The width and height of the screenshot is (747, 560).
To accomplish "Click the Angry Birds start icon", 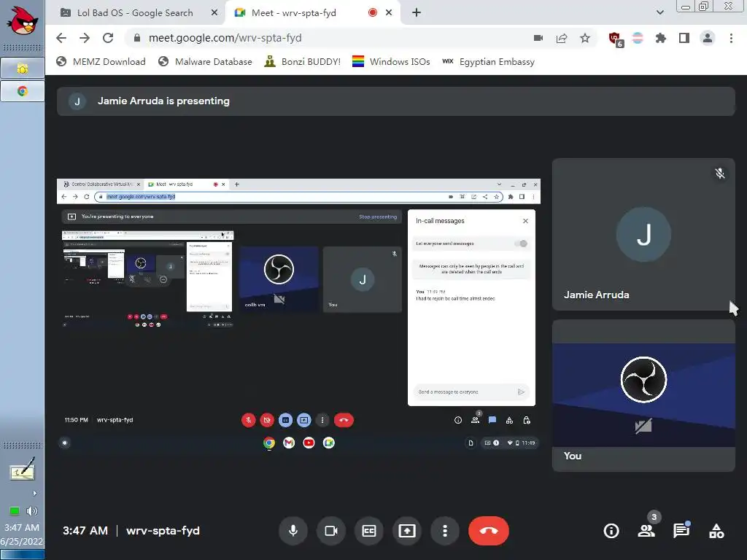I will (x=23, y=20).
